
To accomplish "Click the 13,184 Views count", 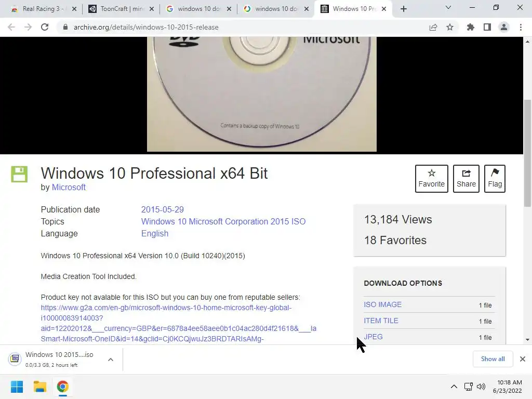I will [398, 220].
